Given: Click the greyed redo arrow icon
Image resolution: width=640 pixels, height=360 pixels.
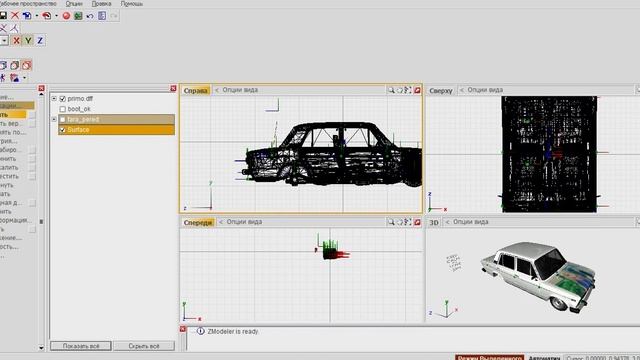Looking at the screenshot, I should click(x=114, y=16).
